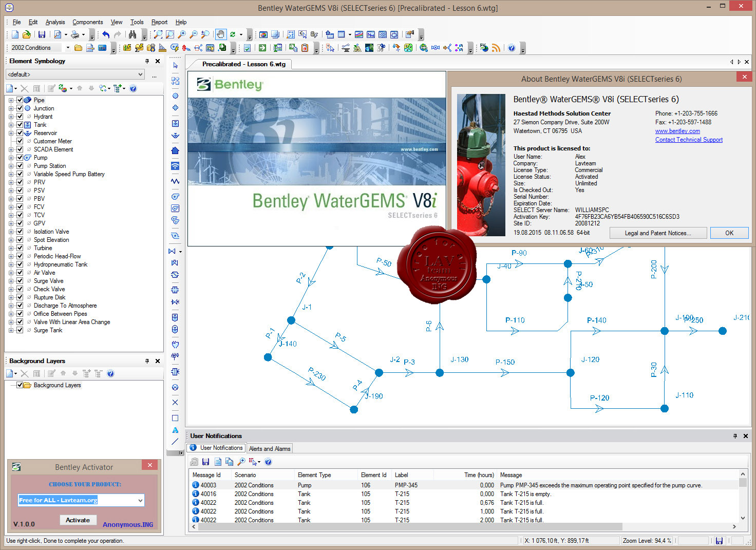Select the Hydrant layout tool

(x=175, y=108)
